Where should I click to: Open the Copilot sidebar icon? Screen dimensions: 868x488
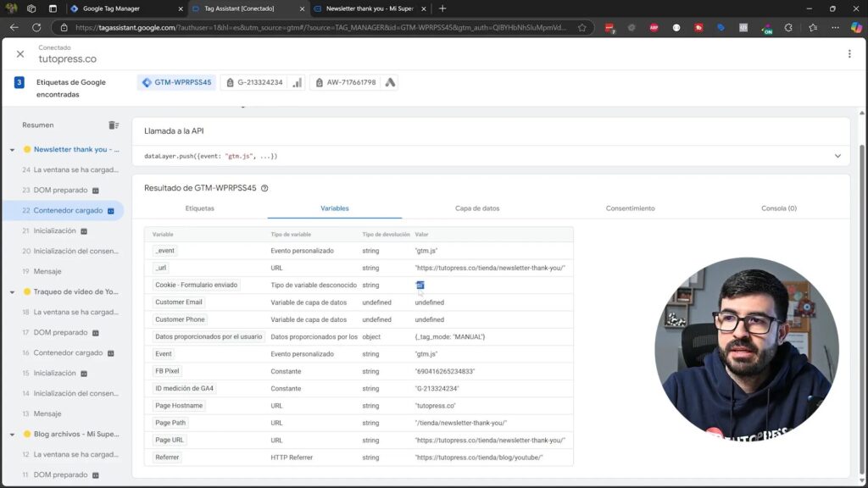[x=856, y=28]
